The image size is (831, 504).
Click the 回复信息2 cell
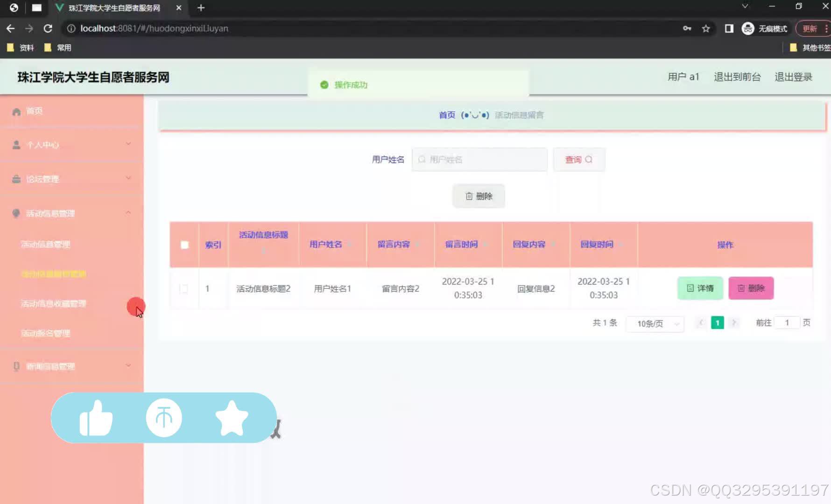536,289
